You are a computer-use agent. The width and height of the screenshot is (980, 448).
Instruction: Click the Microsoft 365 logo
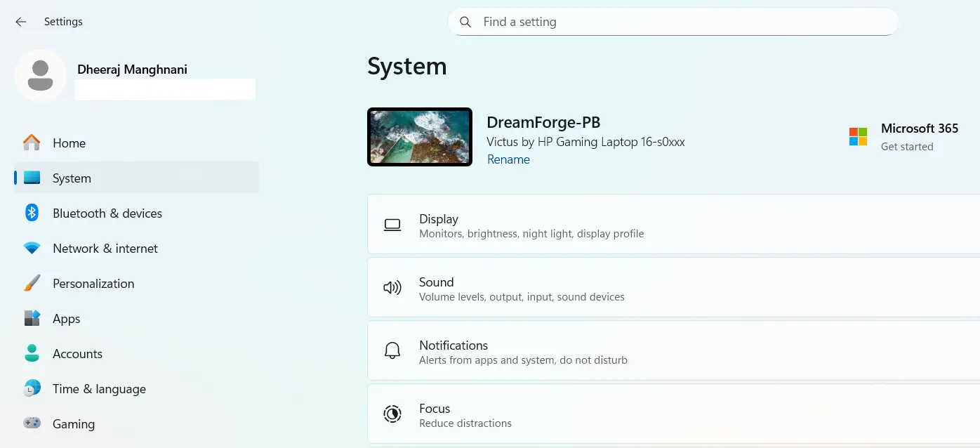tap(856, 136)
